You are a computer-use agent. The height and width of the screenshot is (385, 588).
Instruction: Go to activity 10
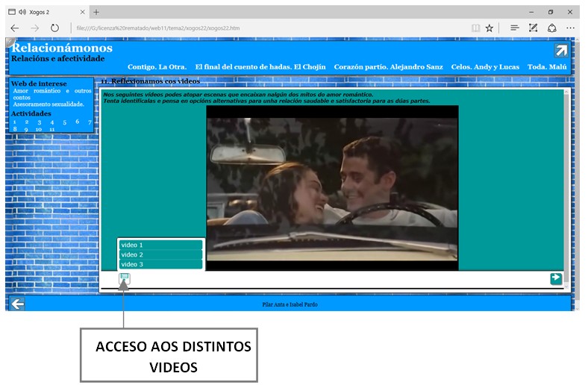coord(39,129)
